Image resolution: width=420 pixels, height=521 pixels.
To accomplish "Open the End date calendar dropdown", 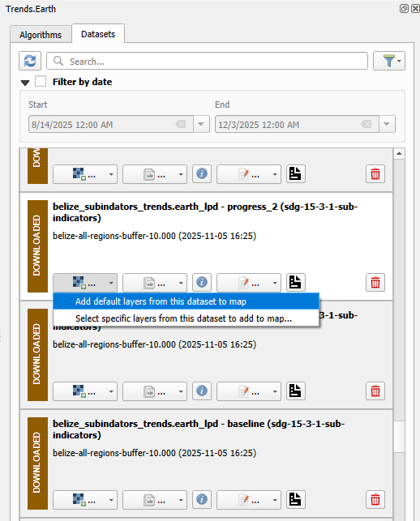I will click(387, 124).
